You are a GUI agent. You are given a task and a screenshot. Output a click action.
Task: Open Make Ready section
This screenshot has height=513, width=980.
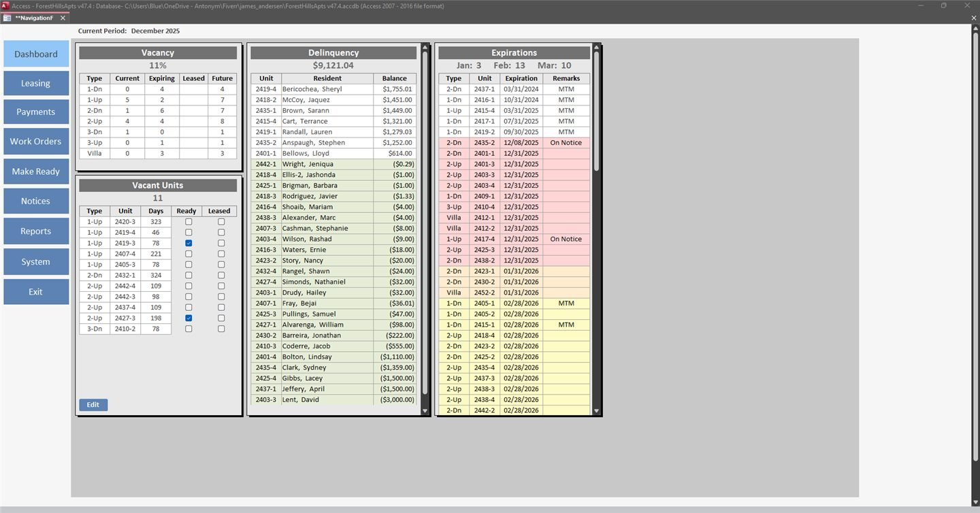[x=36, y=171]
